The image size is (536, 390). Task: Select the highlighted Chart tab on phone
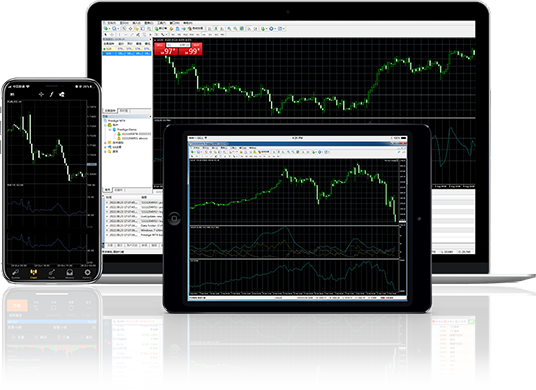pos(34,273)
